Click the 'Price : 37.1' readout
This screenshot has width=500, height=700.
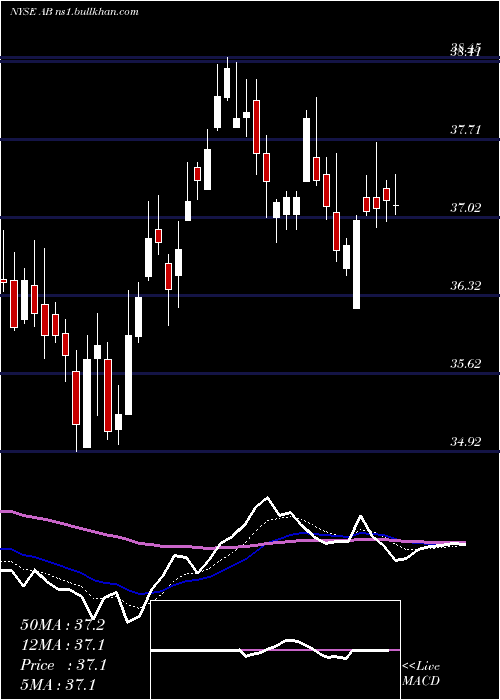tap(63, 665)
